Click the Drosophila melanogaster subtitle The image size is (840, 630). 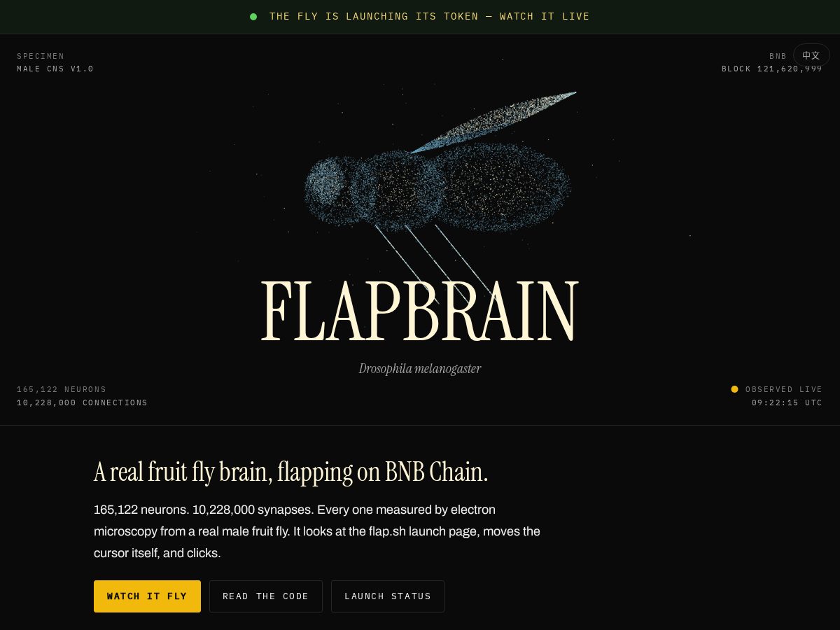[x=420, y=368]
